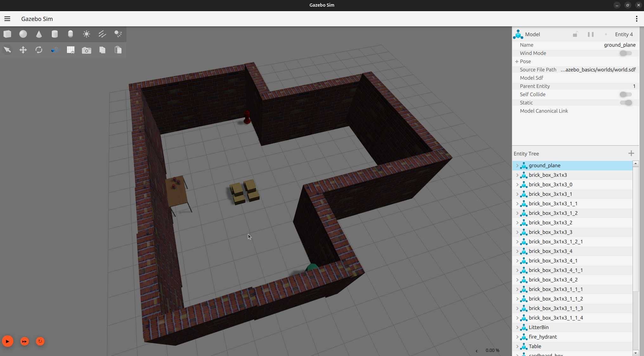Click the Entity Tree scrollbar down arrow
The height and width of the screenshot is (356, 644).
(635, 353)
